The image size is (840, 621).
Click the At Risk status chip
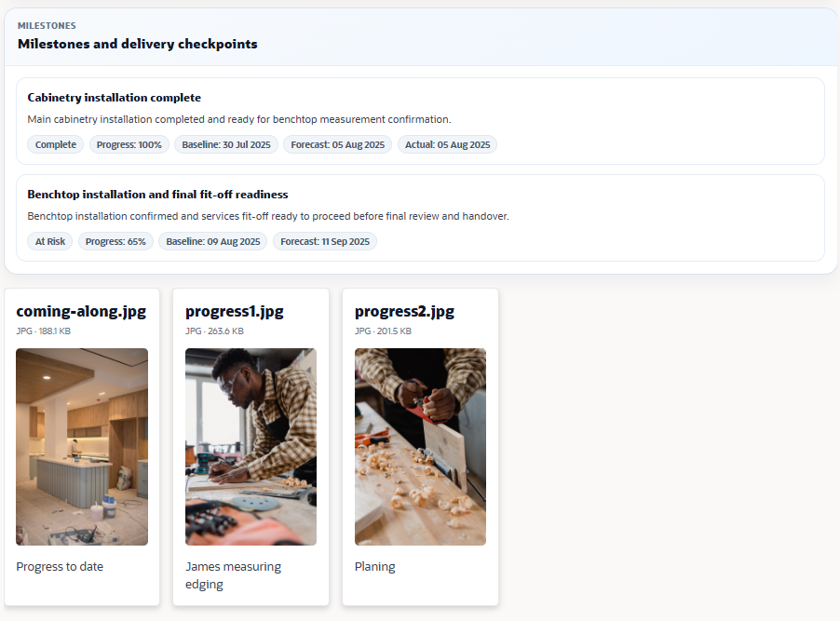coord(49,242)
